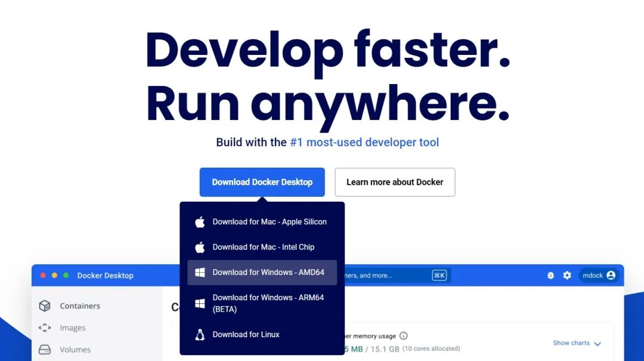Screen dimensions: 644x361
Task: Click the (10 cores allocated) text
Action: 431,348
